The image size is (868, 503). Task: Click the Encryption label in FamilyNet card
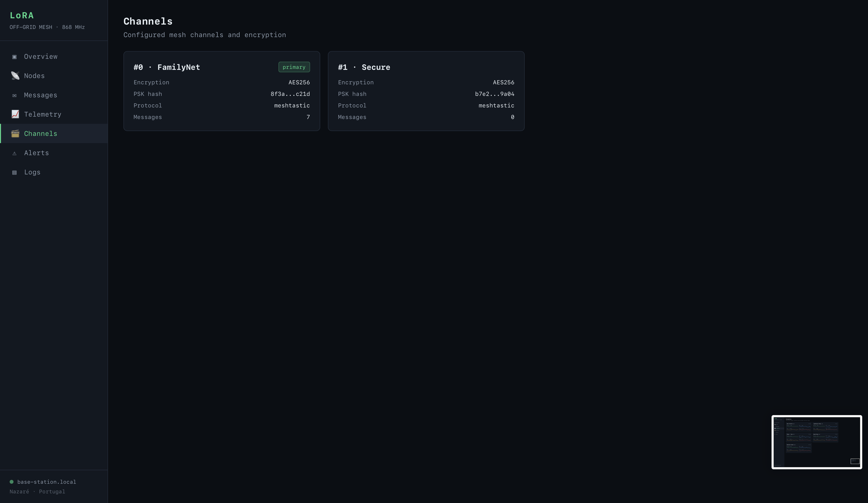pyautogui.click(x=151, y=82)
